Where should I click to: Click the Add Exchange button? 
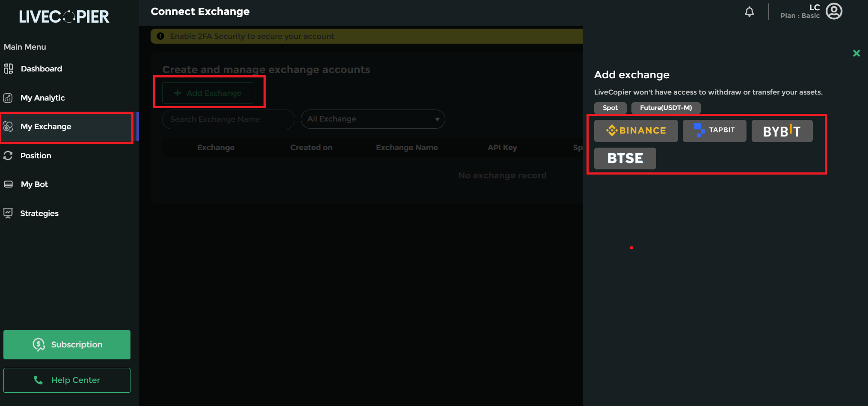tap(207, 93)
